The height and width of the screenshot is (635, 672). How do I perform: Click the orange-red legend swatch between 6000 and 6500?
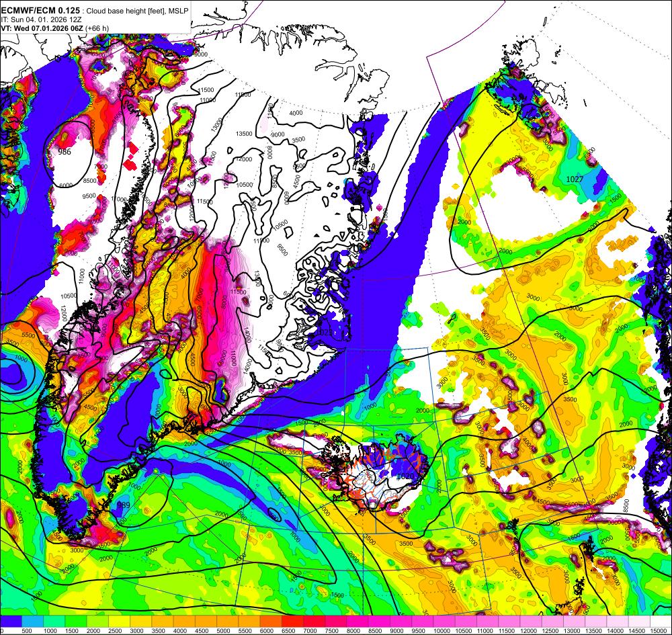coord(271,621)
